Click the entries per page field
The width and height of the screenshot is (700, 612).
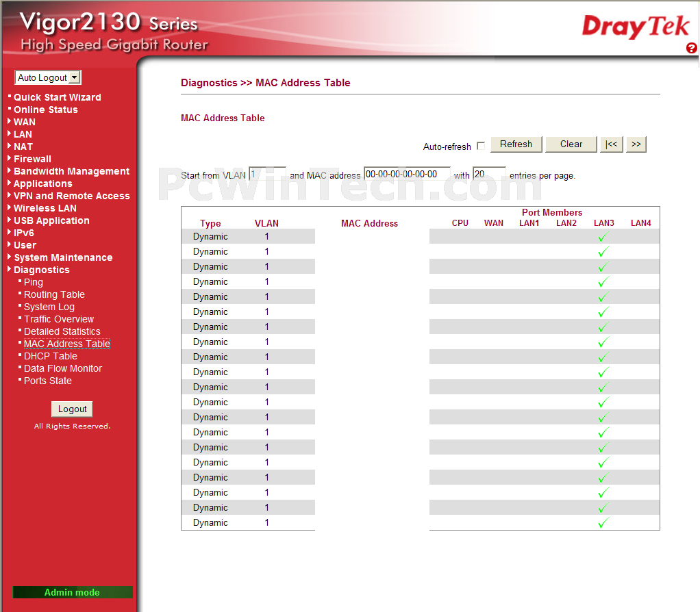pos(489,174)
